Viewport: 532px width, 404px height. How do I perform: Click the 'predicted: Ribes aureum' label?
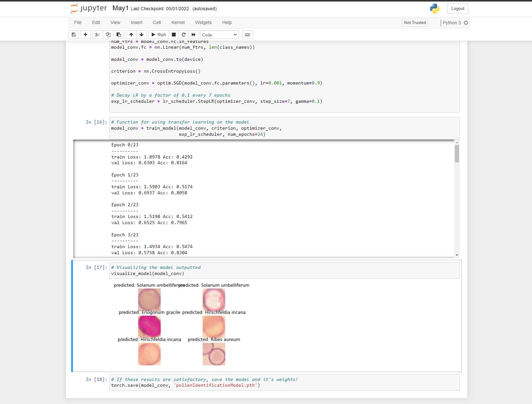point(214,340)
